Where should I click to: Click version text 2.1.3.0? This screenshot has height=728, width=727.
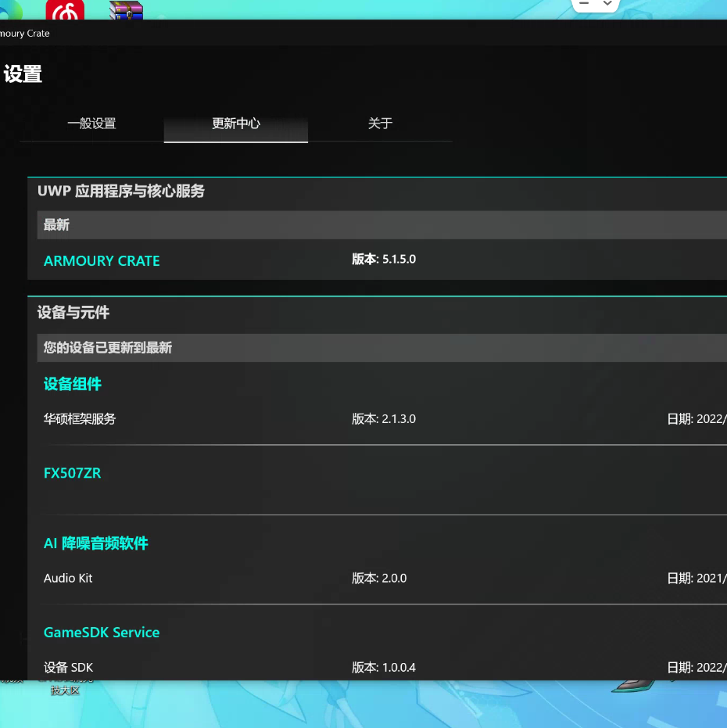pos(399,419)
